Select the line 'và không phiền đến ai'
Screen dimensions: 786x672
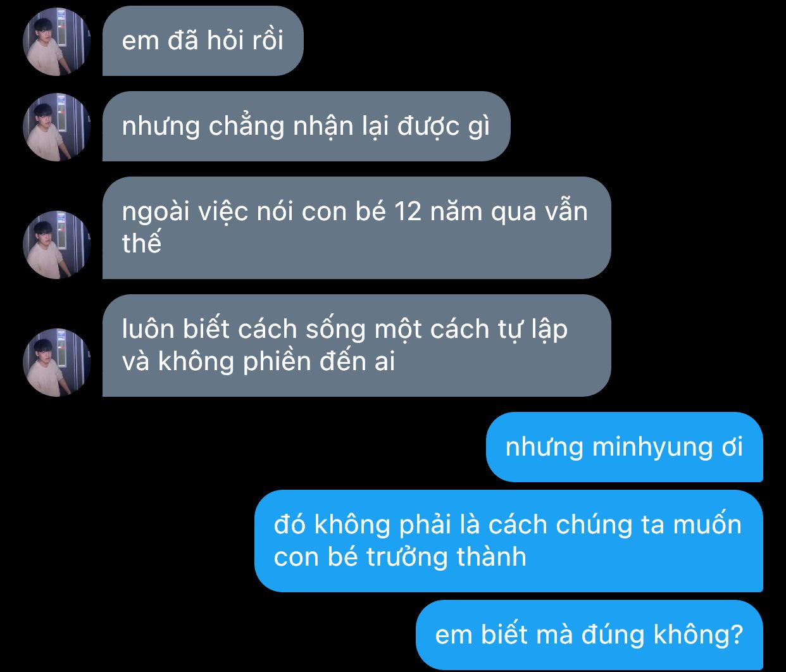click(x=258, y=362)
